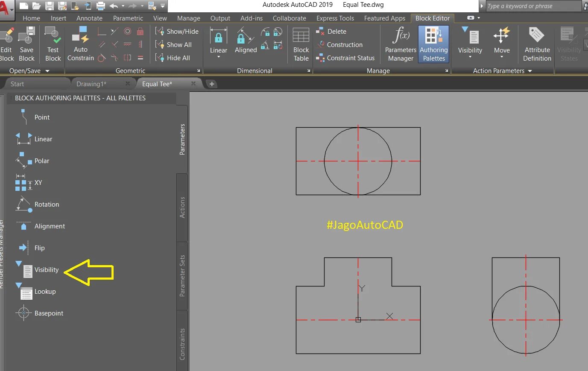Select the Concentric geometric constraint icon
This screenshot has height=371, width=588.
click(127, 31)
